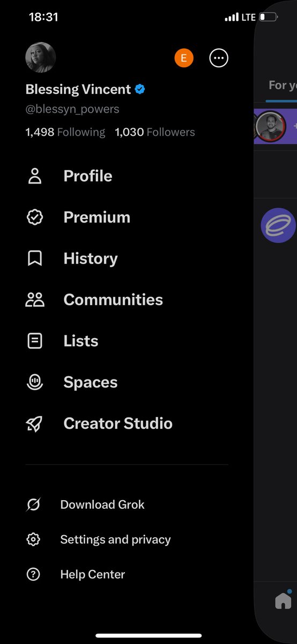
Task: Open the Creator Studio rocket icon
Action: (x=35, y=423)
